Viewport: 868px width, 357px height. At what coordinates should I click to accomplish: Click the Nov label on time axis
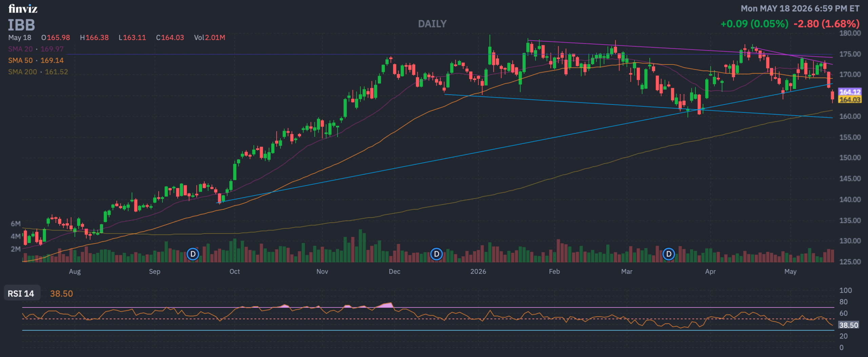[x=322, y=271]
